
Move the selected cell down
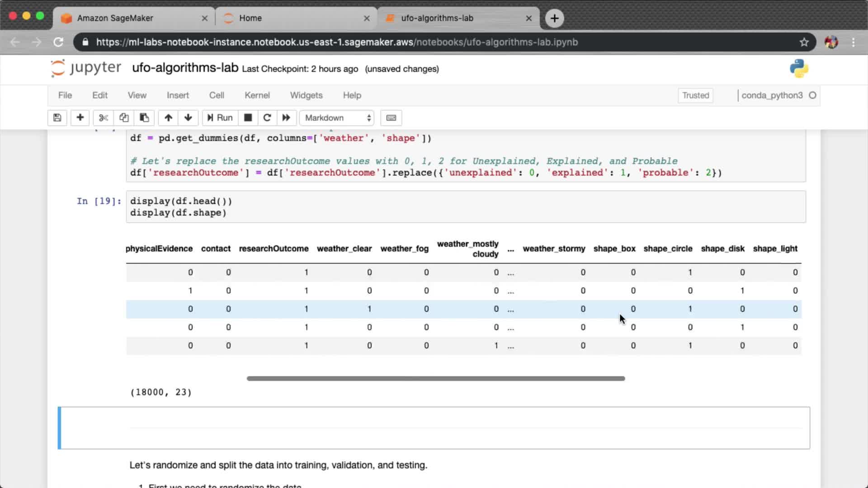[188, 118]
